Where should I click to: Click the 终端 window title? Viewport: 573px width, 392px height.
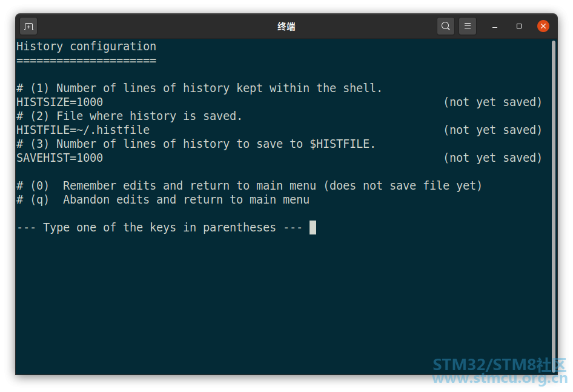(x=286, y=26)
